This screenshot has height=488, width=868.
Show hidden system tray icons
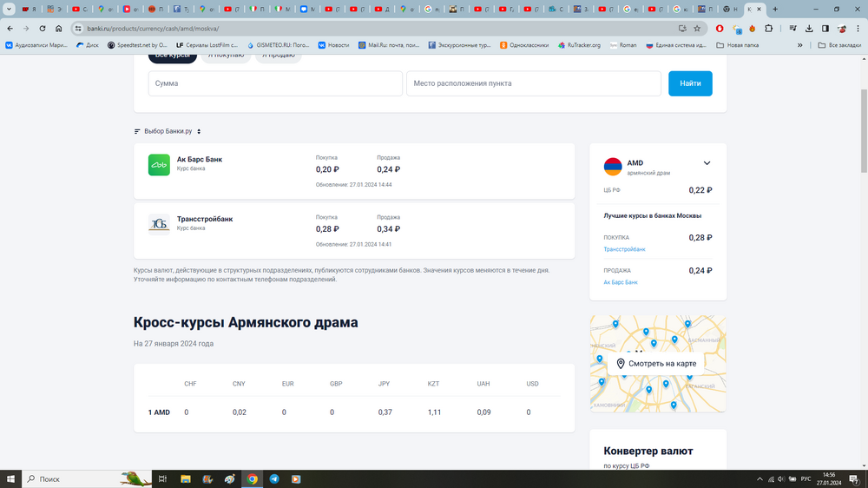pyautogui.click(x=759, y=479)
